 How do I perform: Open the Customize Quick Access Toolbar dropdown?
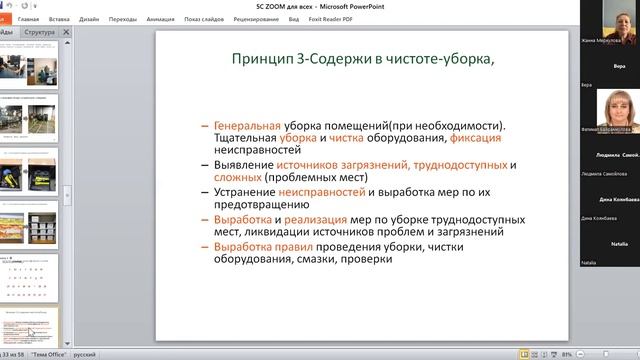35,6
